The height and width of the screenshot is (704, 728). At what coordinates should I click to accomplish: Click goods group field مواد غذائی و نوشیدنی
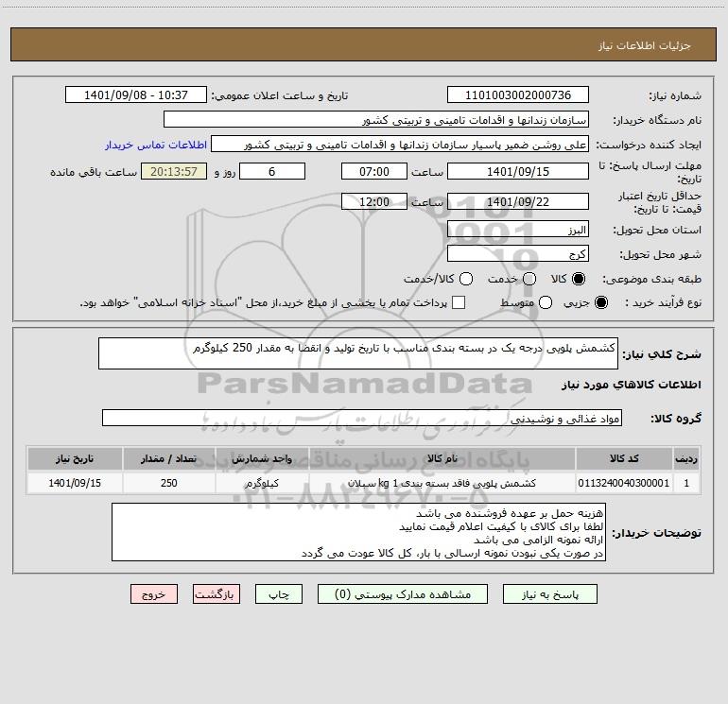(x=362, y=418)
